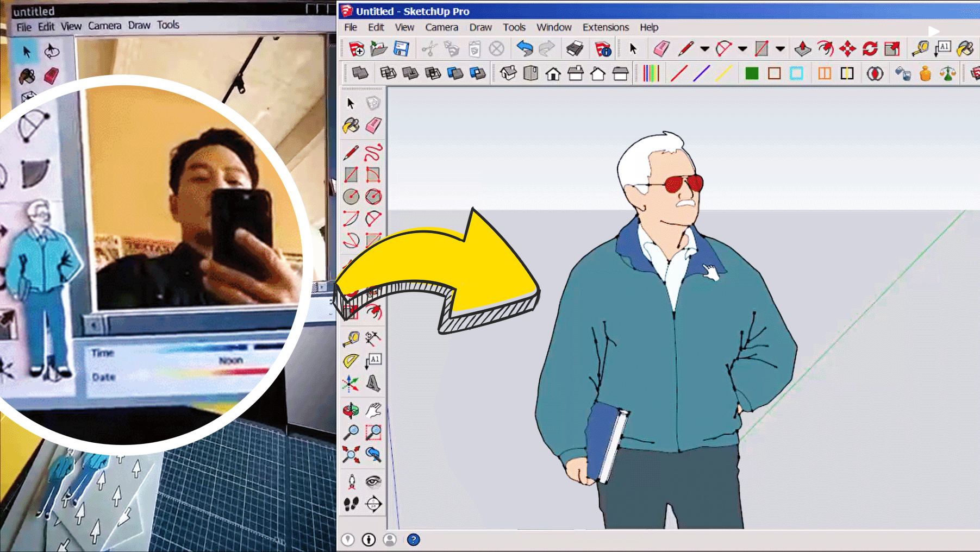This screenshot has width=980, height=552.
Task: Select the Push/Pull tool in top toolbar
Action: (803, 49)
